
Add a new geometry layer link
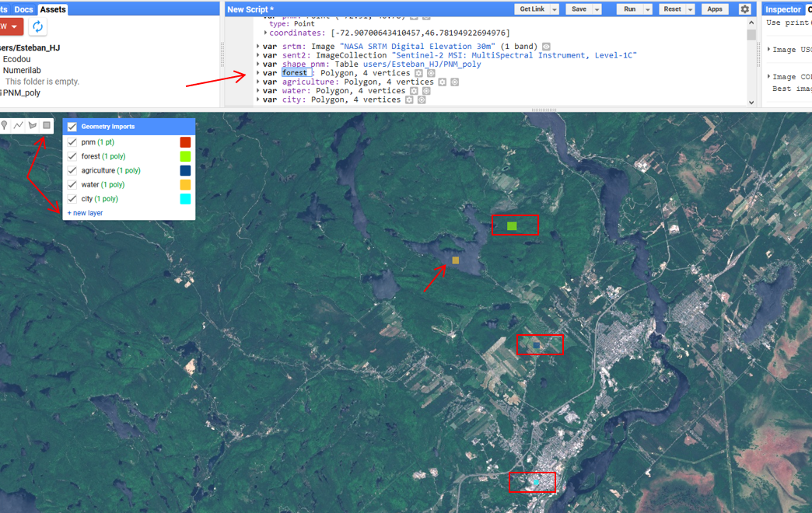click(x=85, y=213)
